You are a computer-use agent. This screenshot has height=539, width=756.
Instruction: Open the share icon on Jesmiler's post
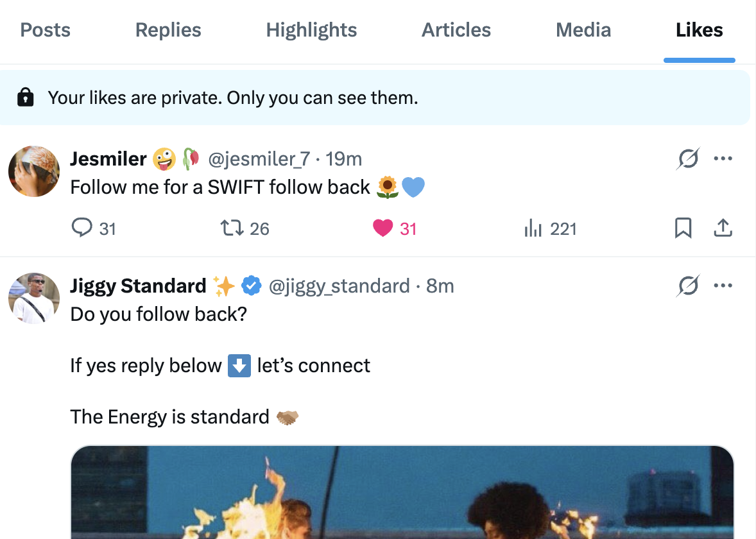pos(723,228)
